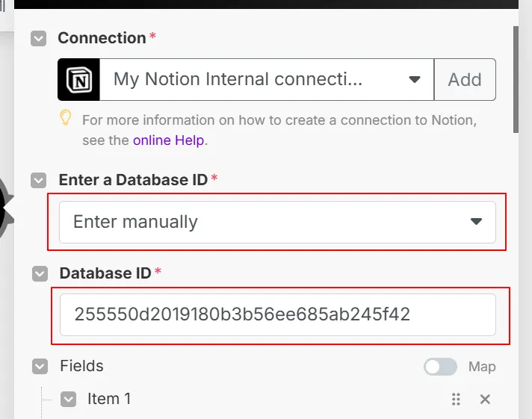The width and height of the screenshot is (532, 419).
Task: Toggle the Map switch for Fields
Action: click(440, 367)
